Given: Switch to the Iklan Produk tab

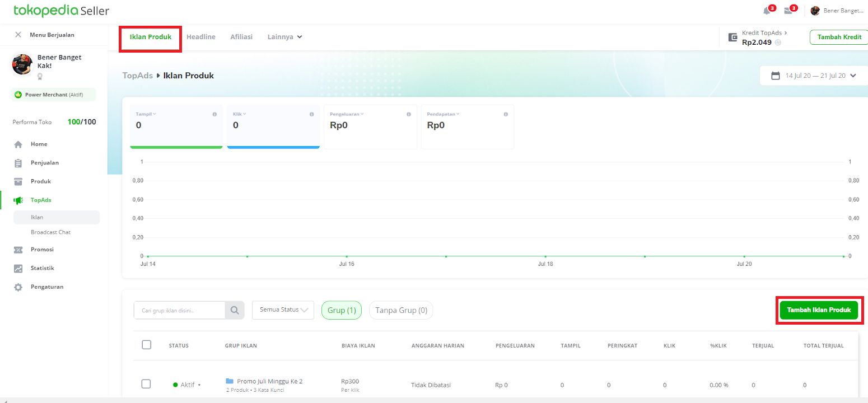Looking at the screenshot, I should pyautogui.click(x=151, y=37).
